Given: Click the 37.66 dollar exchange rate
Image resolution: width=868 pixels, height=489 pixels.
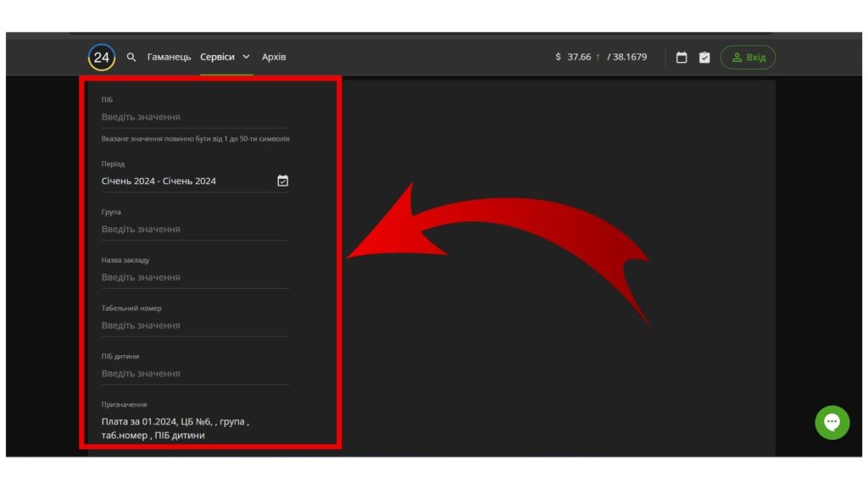Looking at the screenshot, I should (x=578, y=57).
